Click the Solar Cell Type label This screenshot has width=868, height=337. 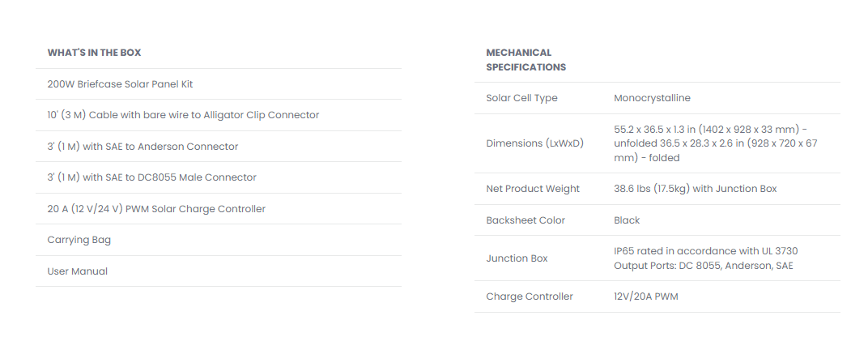(x=521, y=98)
